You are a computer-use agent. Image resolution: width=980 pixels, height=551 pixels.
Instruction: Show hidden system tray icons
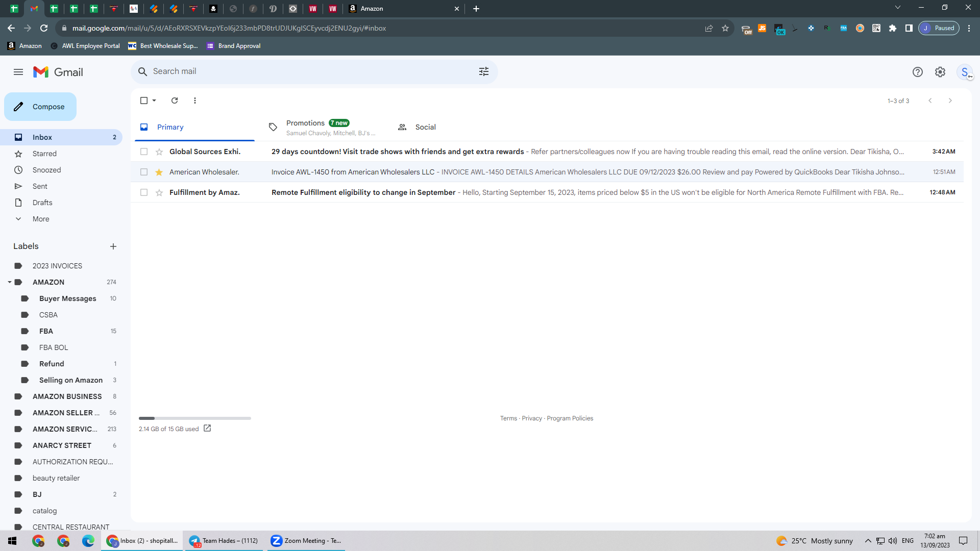coord(868,541)
